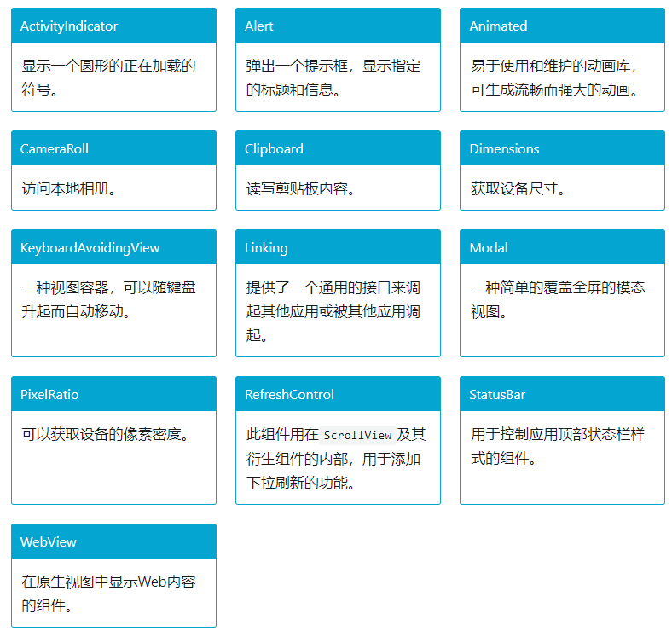This screenshot has height=637, width=672.
Task: Open the WebView card header
Action: [113, 541]
